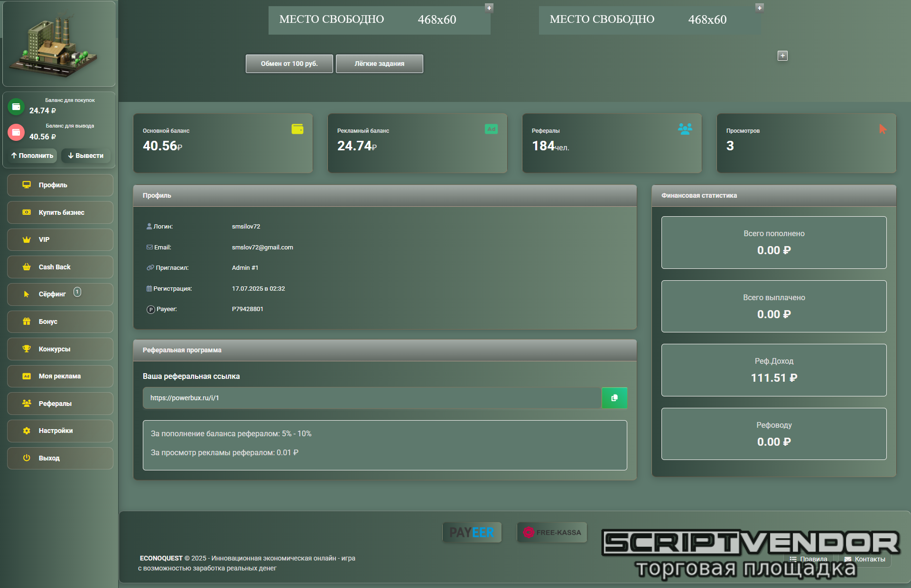This screenshot has height=588, width=911.
Task: Click the green purchase balance wallet icon
Action: coord(16,107)
